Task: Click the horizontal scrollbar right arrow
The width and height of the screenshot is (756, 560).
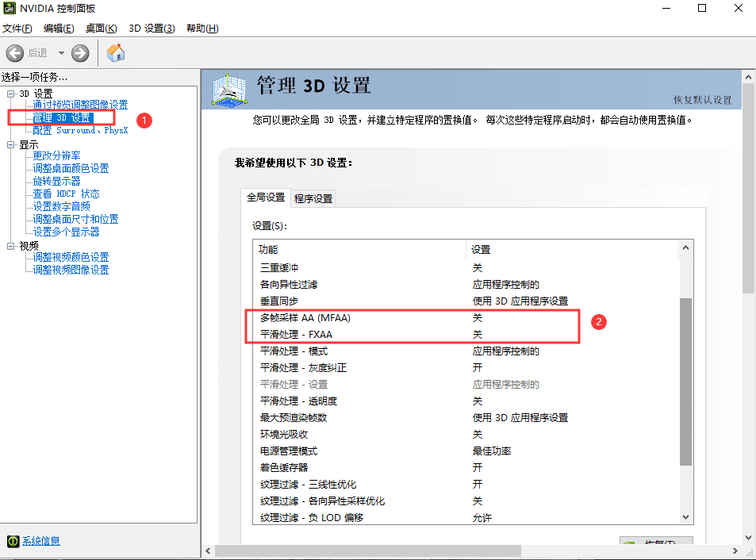Action: click(735, 550)
